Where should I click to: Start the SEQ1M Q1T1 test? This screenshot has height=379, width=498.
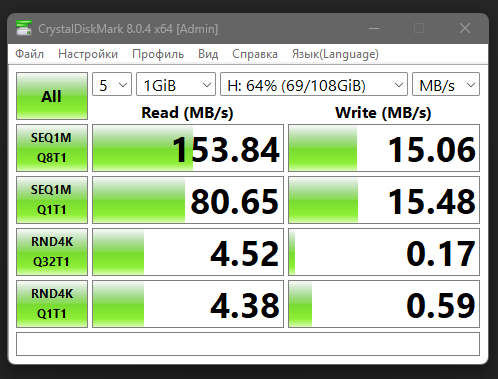[52, 200]
